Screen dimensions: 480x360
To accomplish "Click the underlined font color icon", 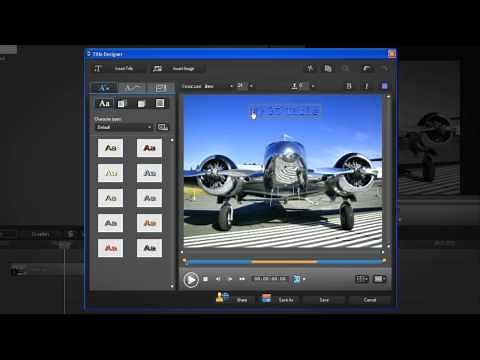I will click(x=295, y=86).
